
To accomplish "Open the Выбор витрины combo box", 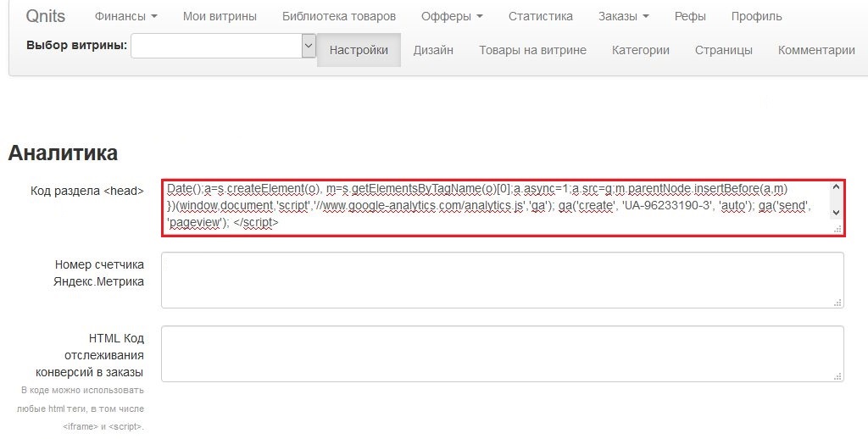I will (223, 46).
